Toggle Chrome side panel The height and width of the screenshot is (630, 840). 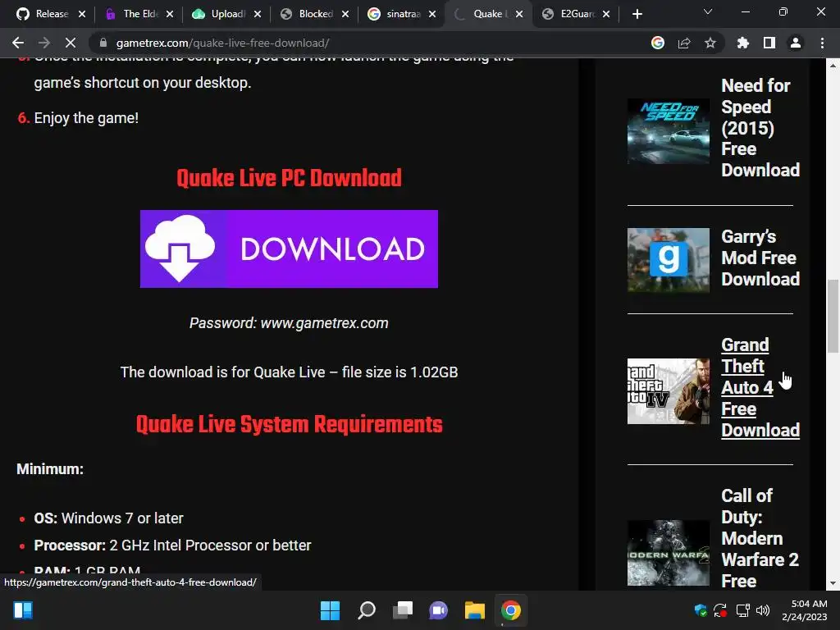tap(769, 43)
